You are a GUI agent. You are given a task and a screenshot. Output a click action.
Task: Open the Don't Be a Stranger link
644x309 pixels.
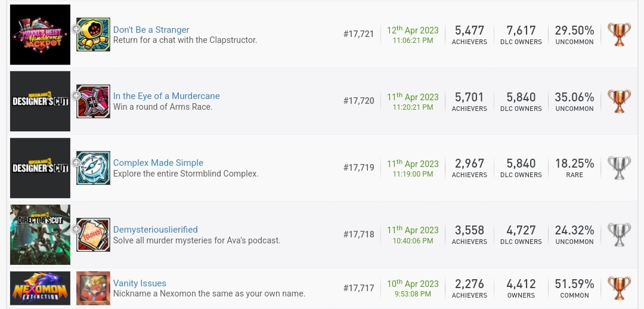tap(151, 30)
